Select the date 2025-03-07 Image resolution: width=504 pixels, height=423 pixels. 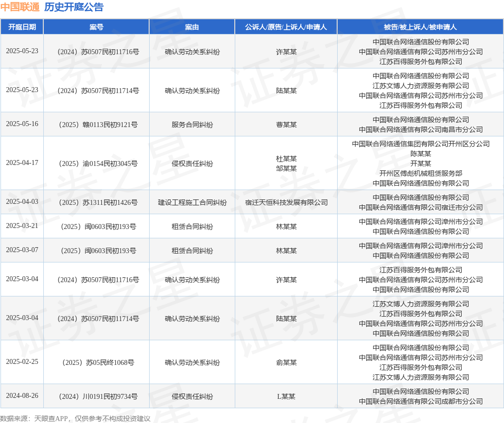pyautogui.click(x=22, y=250)
